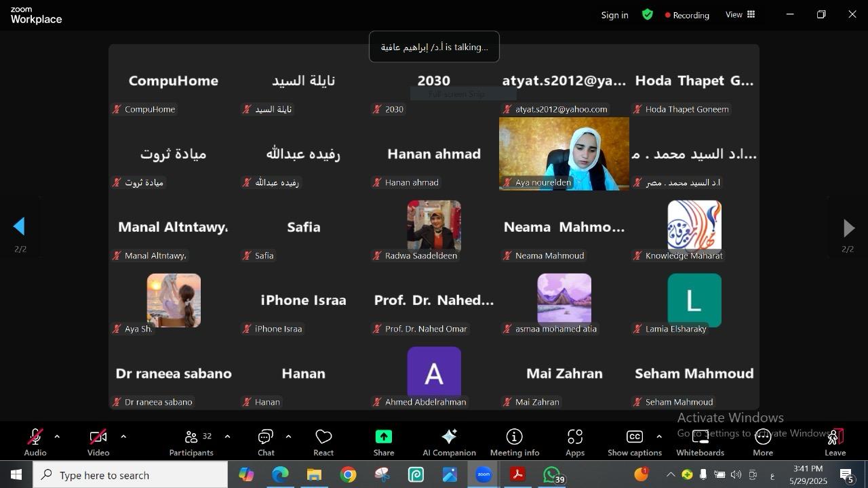Show Meeting info
868x488 pixels.
pos(514,442)
